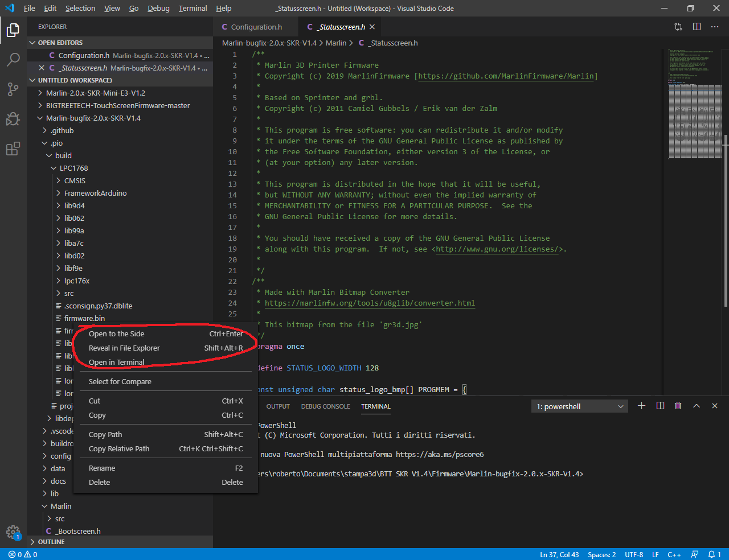The height and width of the screenshot is (560, 729).
Task: Open the Extensions view
Action: pos(13,149)
